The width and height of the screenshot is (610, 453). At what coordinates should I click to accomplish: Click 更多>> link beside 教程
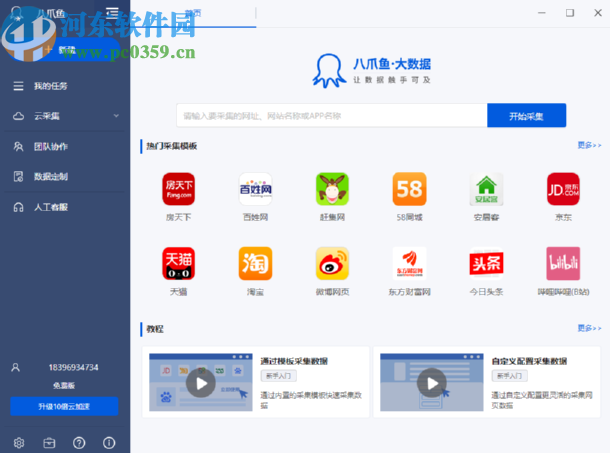click(589, 328)
